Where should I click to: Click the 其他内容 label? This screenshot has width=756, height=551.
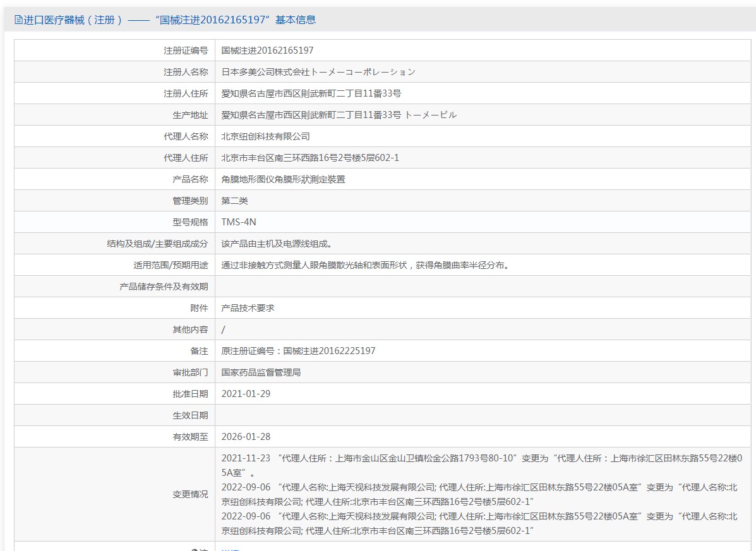point(190,329)
